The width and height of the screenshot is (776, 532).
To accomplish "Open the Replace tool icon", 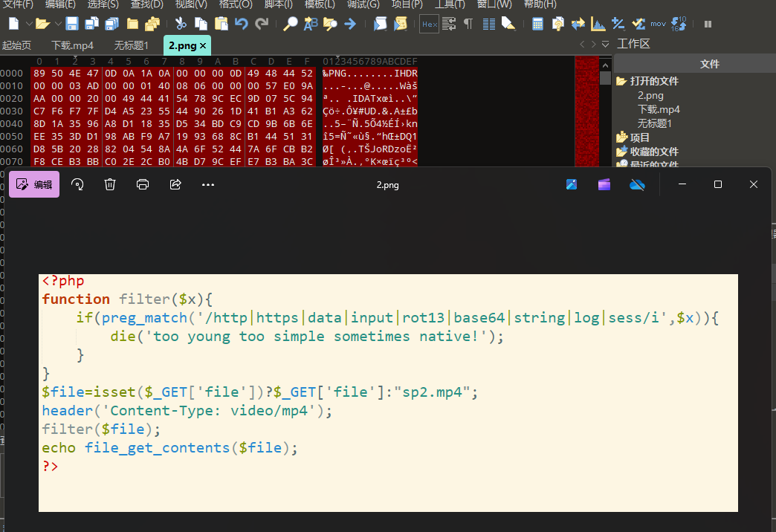I will (310, 23).
